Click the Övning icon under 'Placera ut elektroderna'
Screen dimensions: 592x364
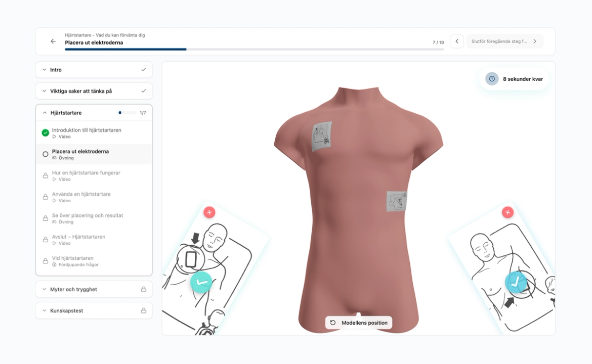54,158
